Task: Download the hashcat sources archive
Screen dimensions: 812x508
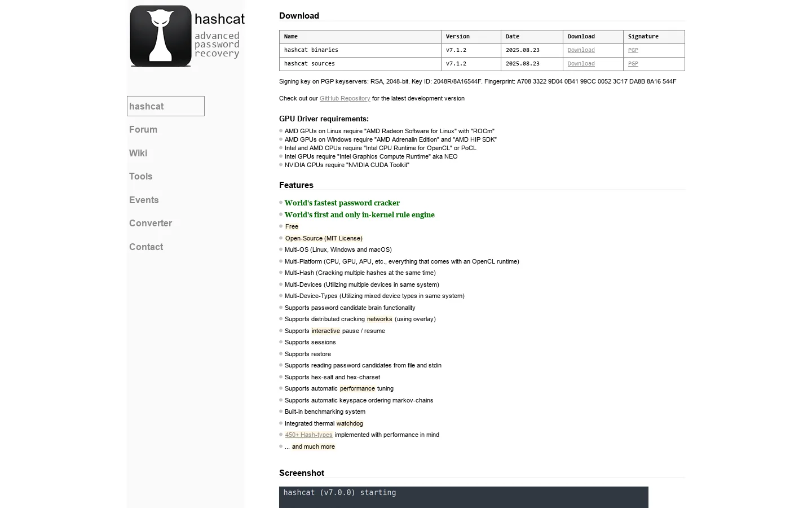Action: pos(581,64)
